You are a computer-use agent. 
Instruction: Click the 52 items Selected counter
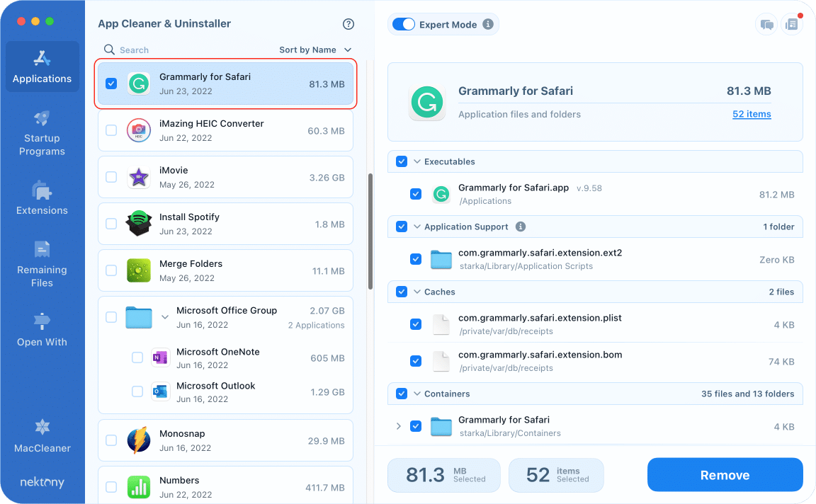[556, 475]
